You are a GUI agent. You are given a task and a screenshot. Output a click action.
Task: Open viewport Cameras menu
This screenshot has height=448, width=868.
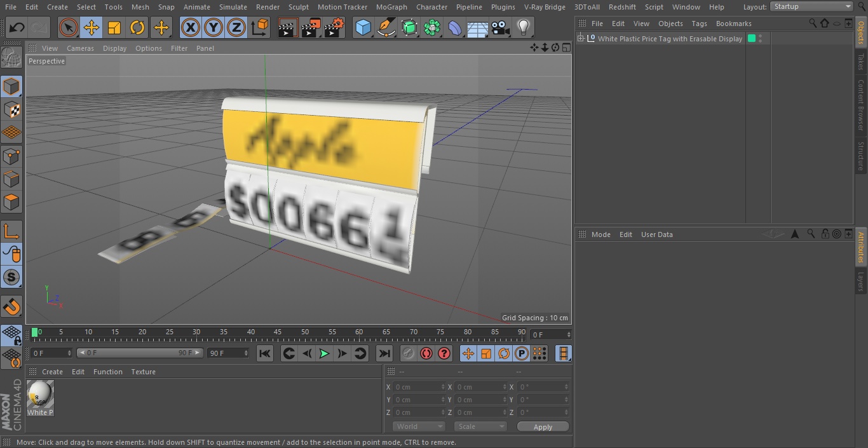tap(80, 48)
